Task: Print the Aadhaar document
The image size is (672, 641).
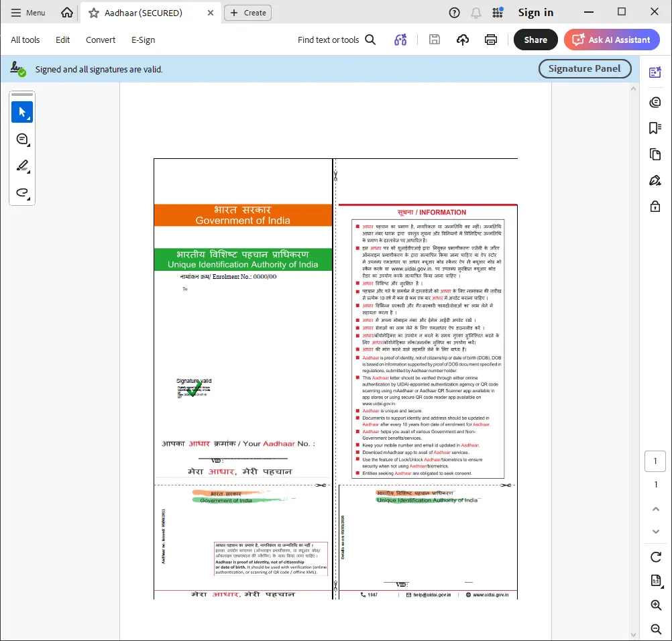Action: tap(491, 40)
